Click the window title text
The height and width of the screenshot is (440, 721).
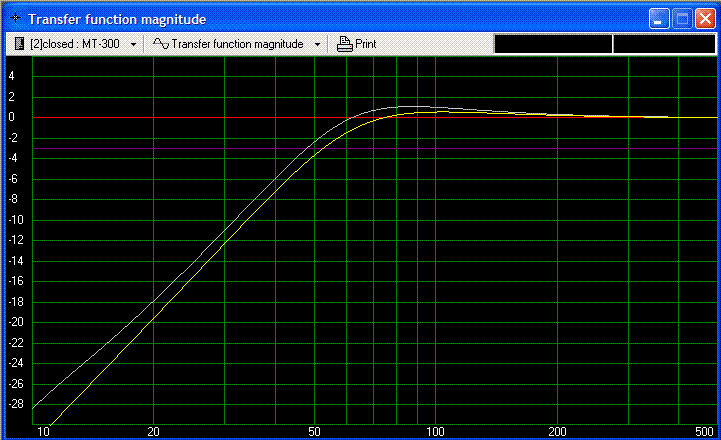117,19
